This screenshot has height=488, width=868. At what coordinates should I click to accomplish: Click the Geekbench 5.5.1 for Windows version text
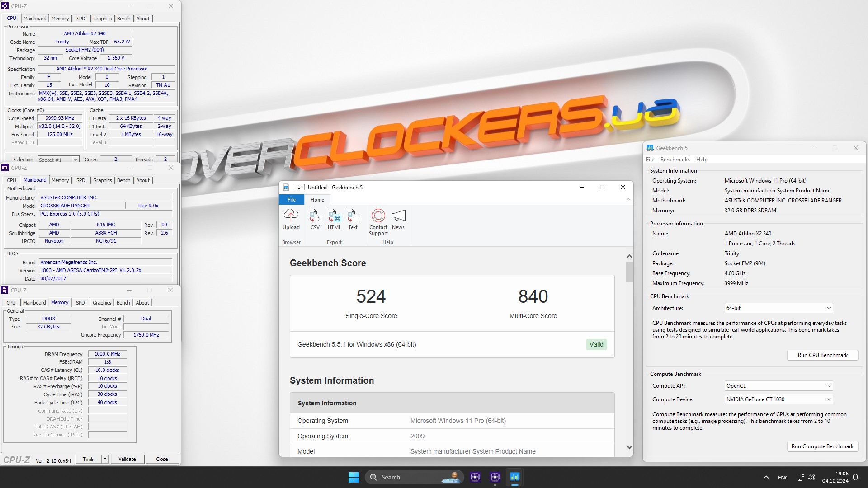click(x=357, y=344)
